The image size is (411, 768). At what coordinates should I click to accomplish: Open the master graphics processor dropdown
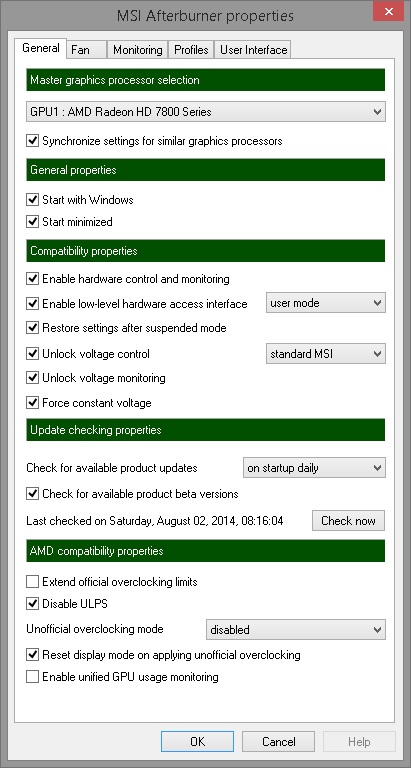tap(206, 112)
